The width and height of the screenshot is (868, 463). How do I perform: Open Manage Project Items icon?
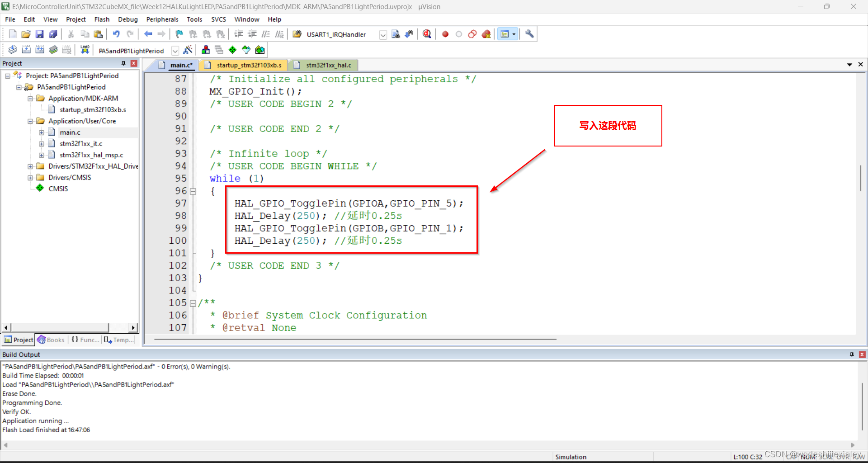pos(206,50)
